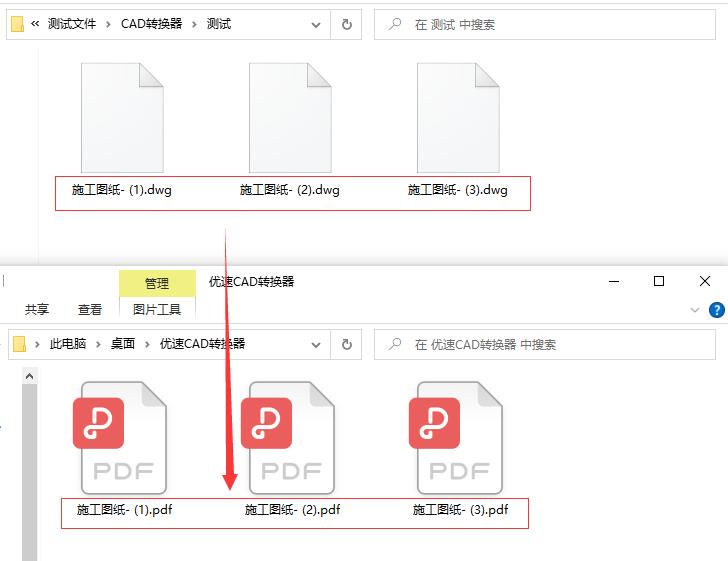This screenshot has width=728, height=561.
Task: Open Help with the blue question icon
Action: pos(716,310)
